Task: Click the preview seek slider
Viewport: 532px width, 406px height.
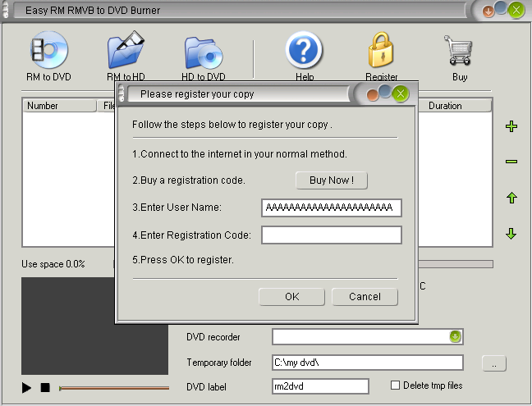Action: click(x=114, y=388)
